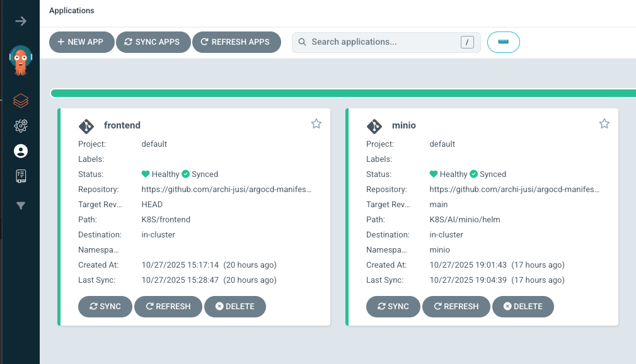636x364 pixels.
Task: Delete the minio application
Action: click(528, 307)
